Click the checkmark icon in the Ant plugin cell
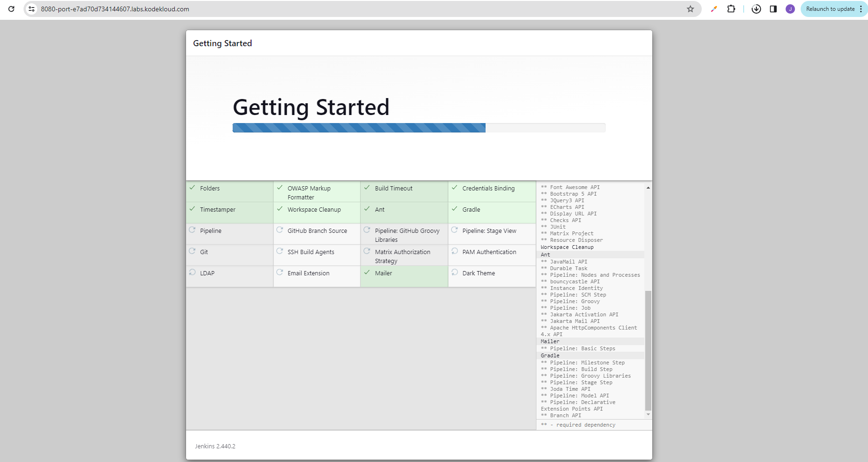The height and width of the screenshot is (462, 868). (367, 209)
